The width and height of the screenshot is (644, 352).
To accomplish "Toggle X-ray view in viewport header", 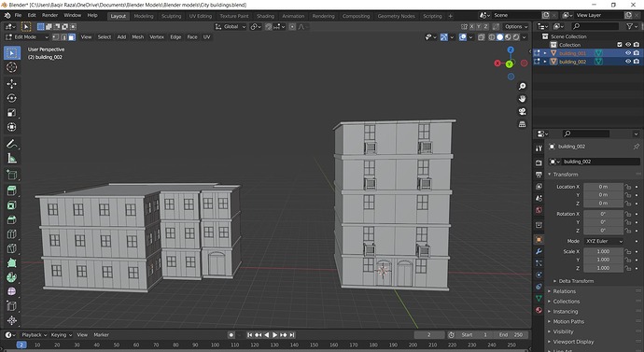I will [x=481, y=37].
